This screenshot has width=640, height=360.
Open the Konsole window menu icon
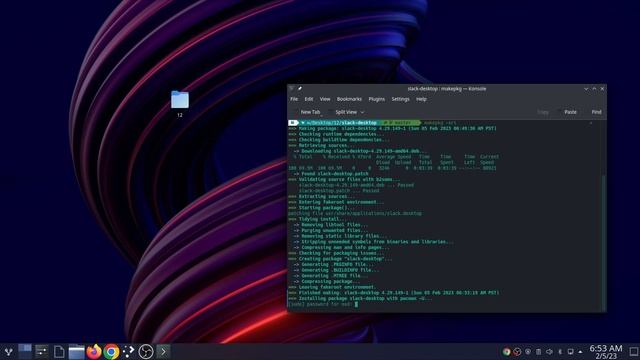pyautogui.click(x=291, y=89)
